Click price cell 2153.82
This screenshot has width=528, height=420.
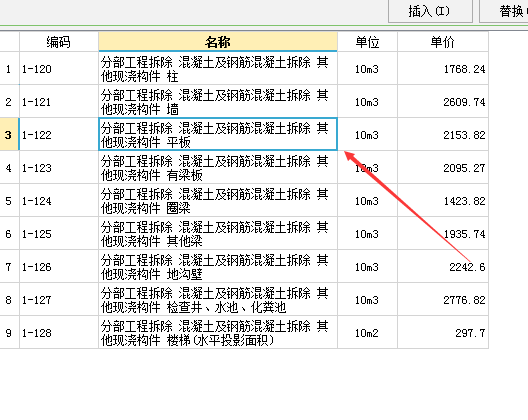443,134
